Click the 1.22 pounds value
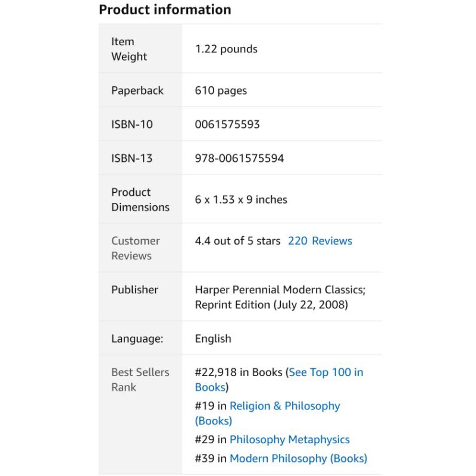476x476 pixels. coord(226,49)
